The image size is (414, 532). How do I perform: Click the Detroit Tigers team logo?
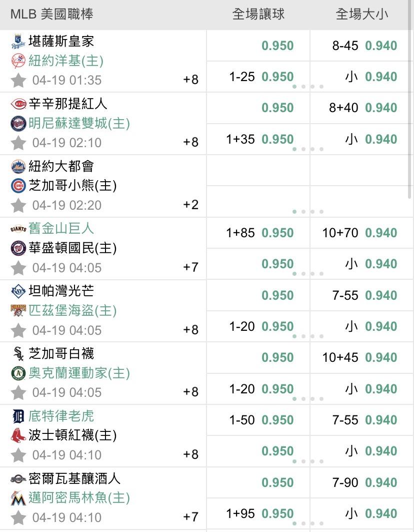click(18, 416)
